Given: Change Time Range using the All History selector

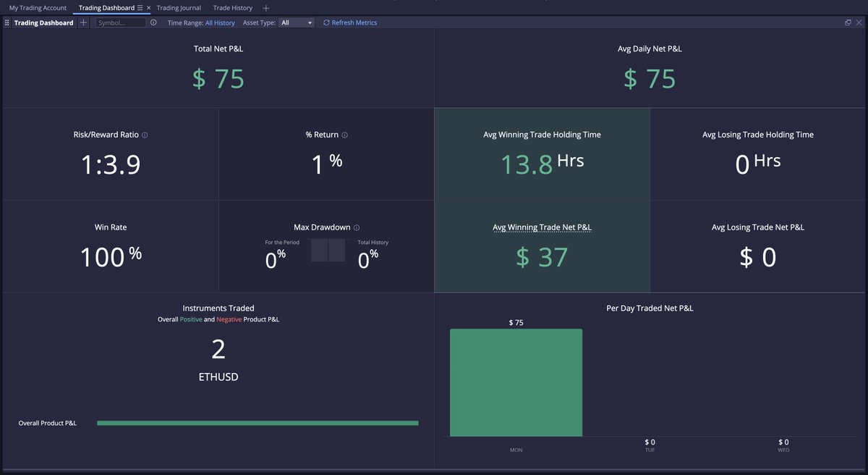Looking at the screenshot, I should [x=220, y=22].
